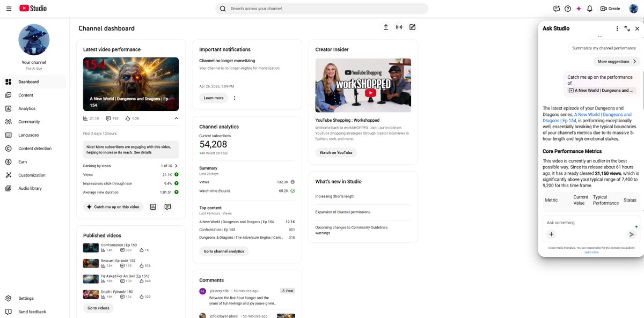
Task: Expand Ranking by views arrow
Action: coord(176,166)
